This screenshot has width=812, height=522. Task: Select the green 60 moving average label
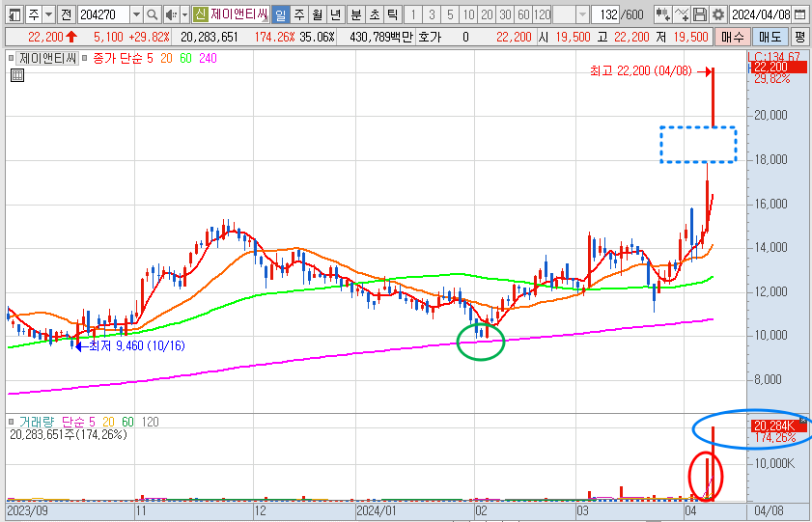[x=186, y=59]
